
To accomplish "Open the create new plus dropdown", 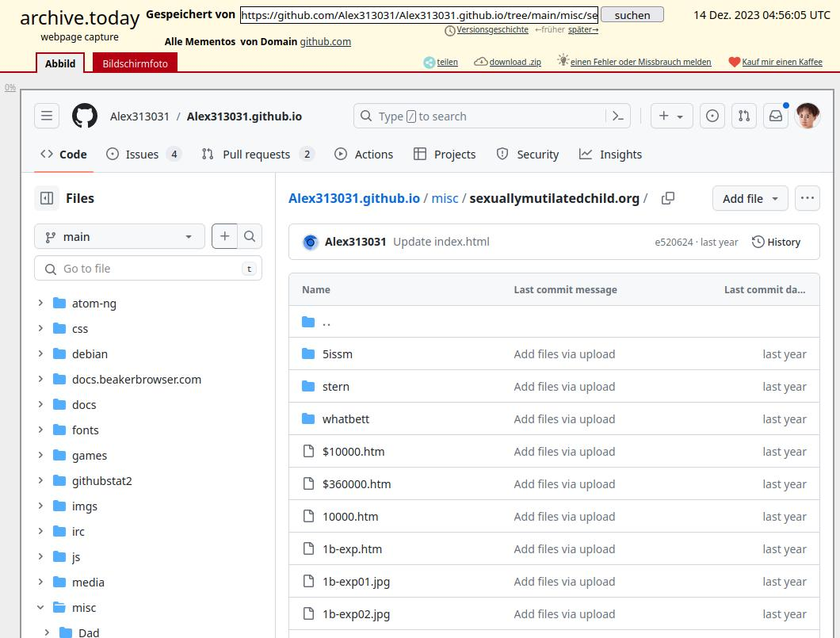I will (671, 116).
